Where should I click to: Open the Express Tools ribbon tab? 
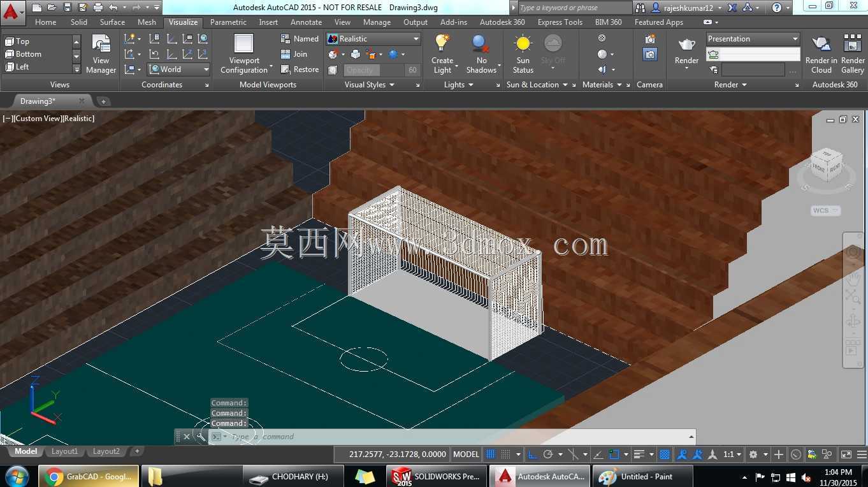tap(560, 22)
